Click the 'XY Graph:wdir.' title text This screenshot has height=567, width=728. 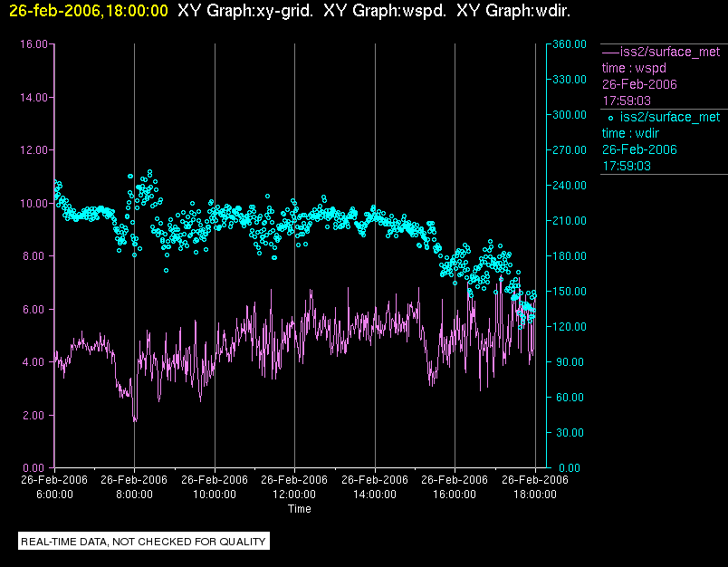click(x=513, y=11)
